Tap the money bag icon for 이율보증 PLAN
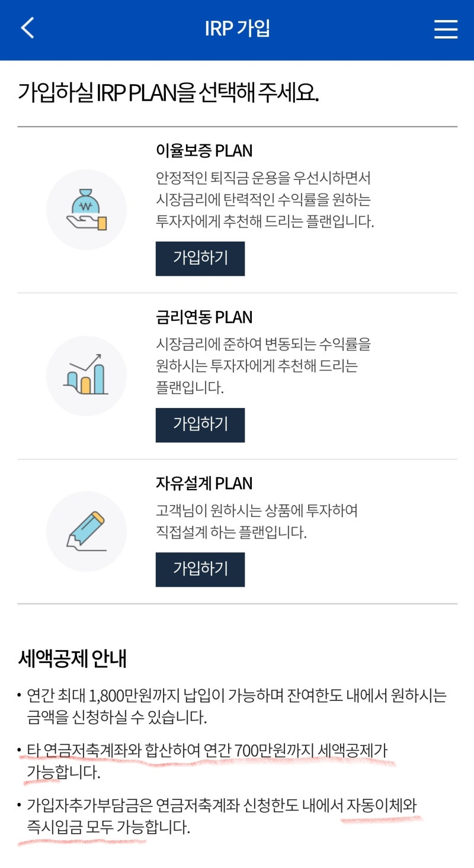This screenshot has height=868, width=474. (87, 210)
